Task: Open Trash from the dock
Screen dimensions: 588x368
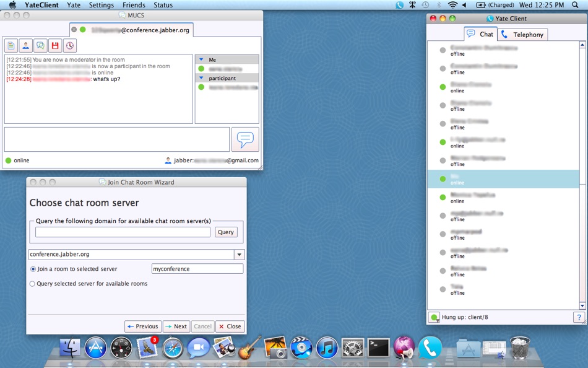Action: point(519,348)
